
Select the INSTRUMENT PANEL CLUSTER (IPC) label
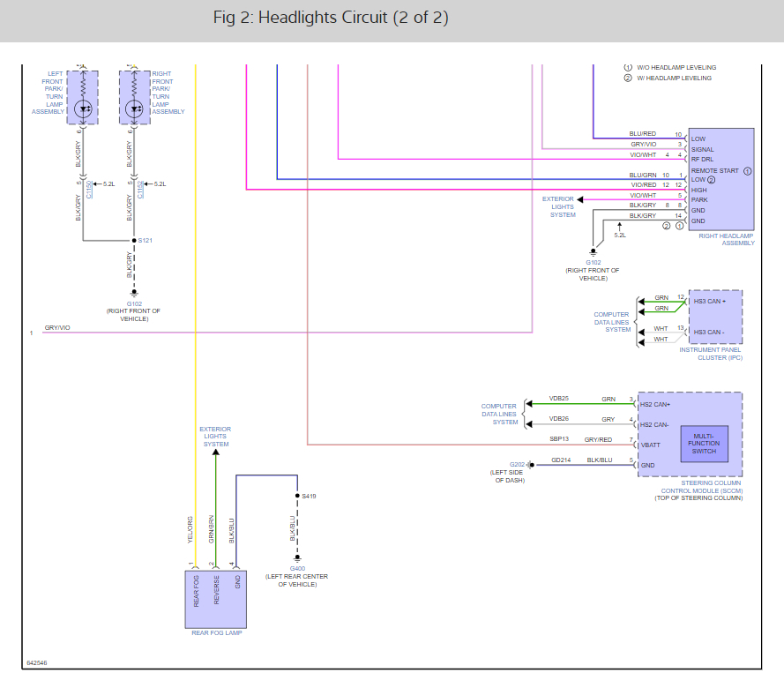pyautogui.click(x=711, y=354)
